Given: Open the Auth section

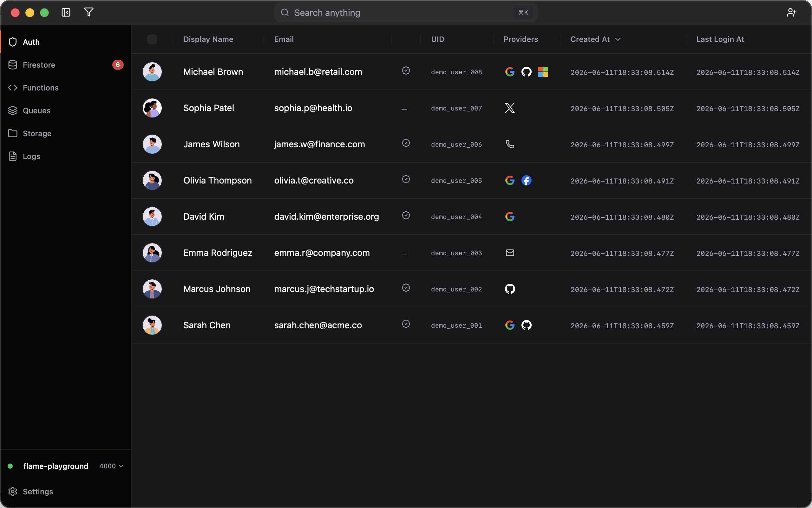Looking at the screenshot, I should coord(66,42).
